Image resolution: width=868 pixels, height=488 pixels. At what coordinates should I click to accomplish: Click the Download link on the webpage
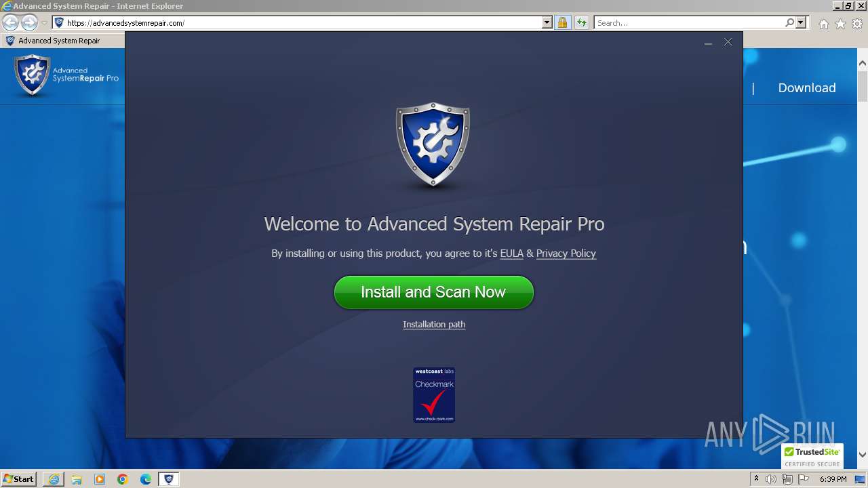tap(806, 87)
